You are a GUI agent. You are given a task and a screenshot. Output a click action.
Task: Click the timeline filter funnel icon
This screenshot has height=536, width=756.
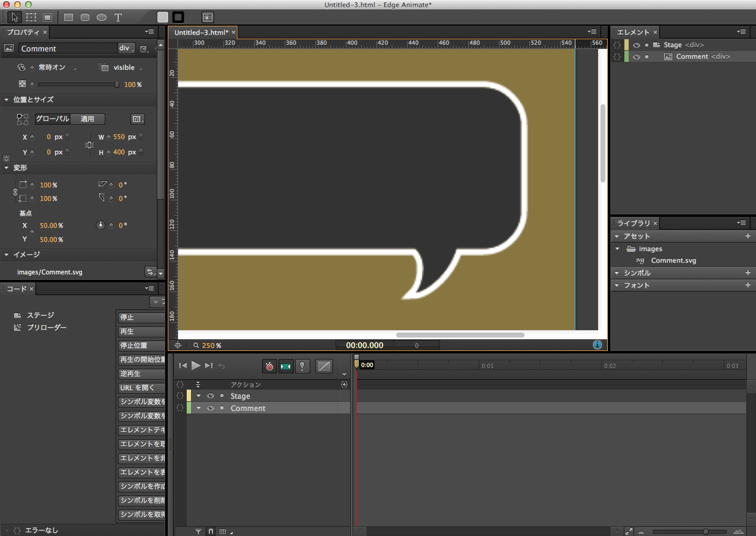pos(198,531)
